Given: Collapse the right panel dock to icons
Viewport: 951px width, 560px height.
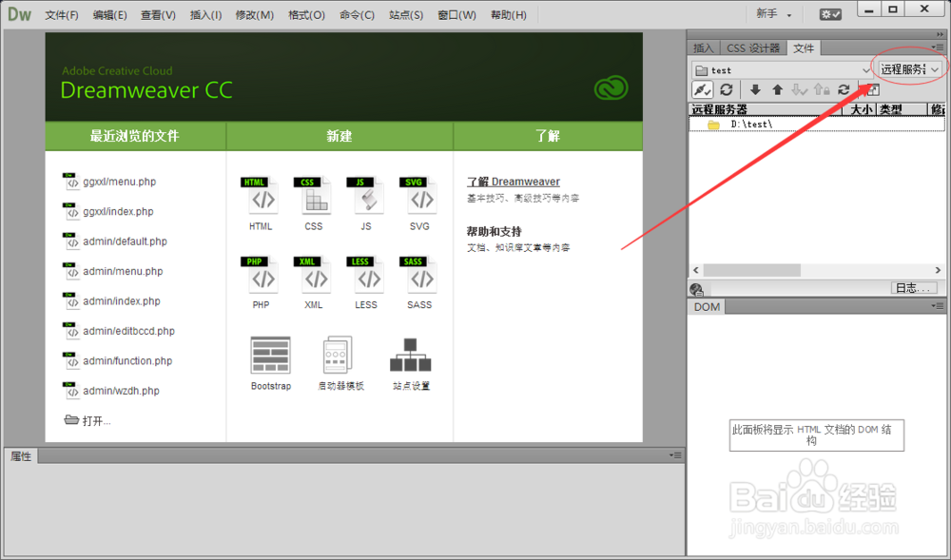Looking at the screenshot, I should [941, 34].
